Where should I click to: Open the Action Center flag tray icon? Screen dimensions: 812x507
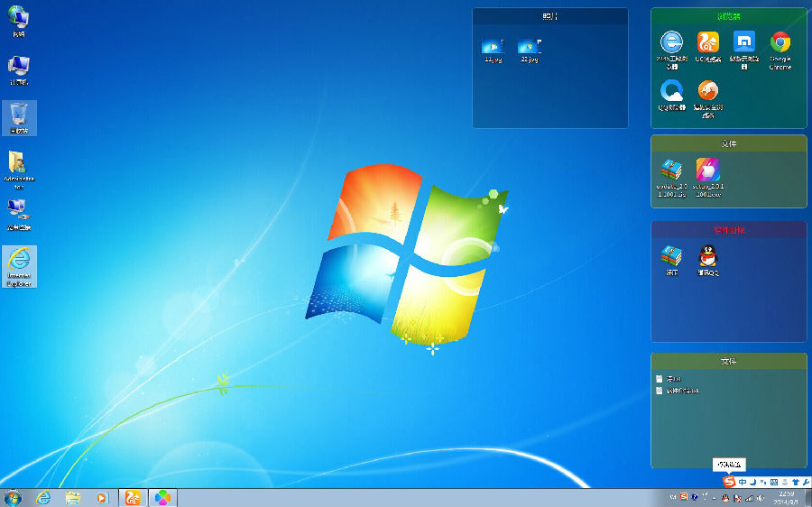(738, 498)
